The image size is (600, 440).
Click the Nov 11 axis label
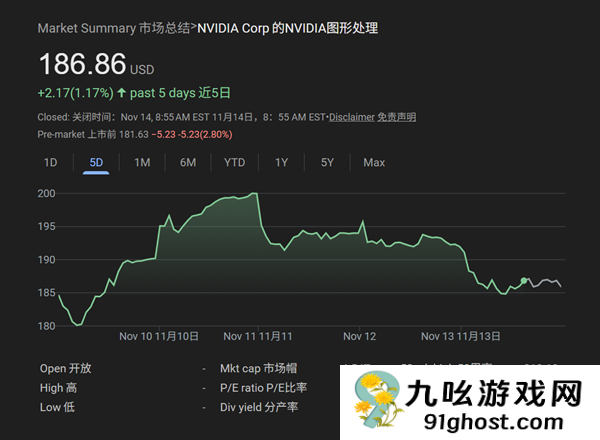pos(258,336)
